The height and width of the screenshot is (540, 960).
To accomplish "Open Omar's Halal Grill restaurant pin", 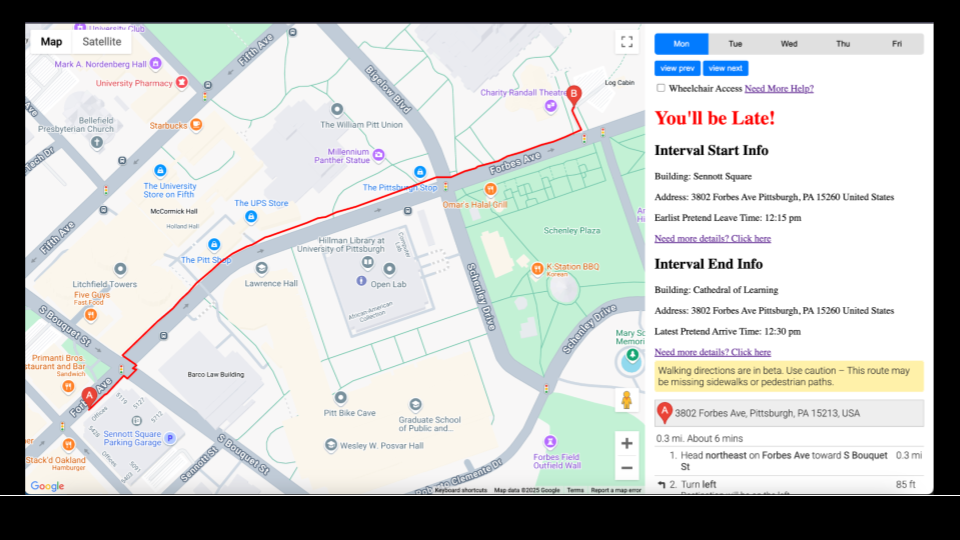I will tap(490, 189).
